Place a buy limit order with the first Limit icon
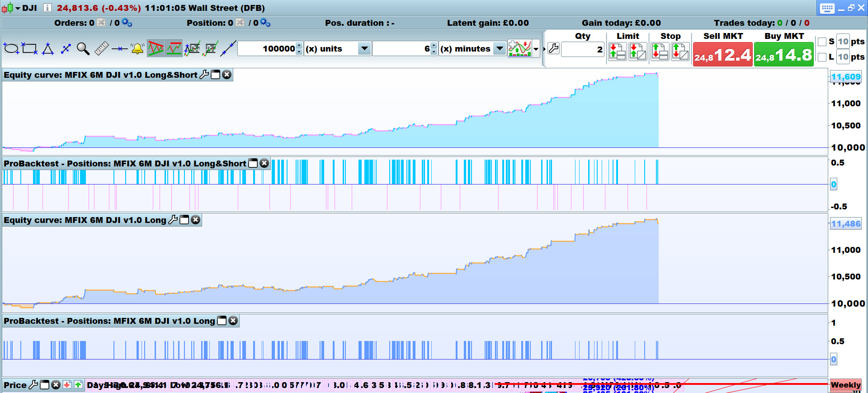 (618, 52)
